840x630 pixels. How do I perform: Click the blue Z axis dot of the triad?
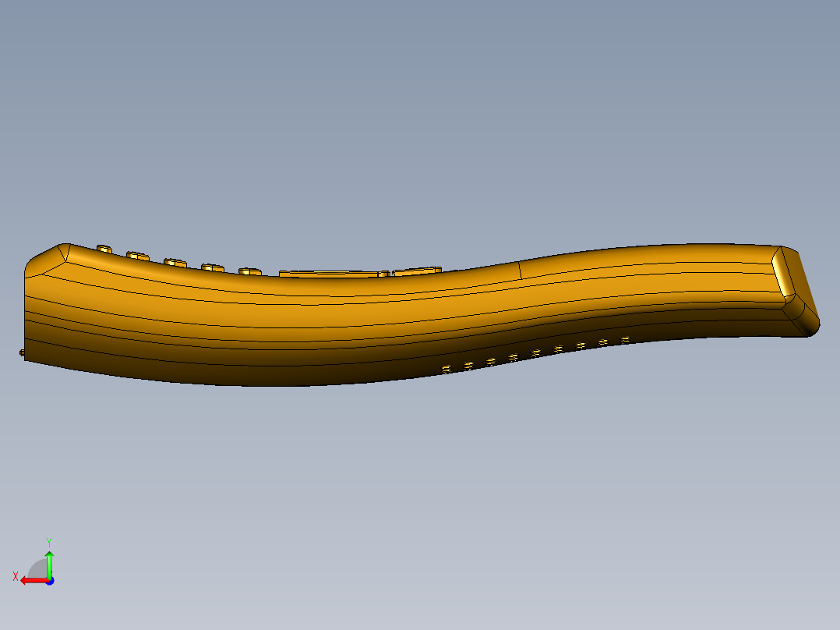pyautogui.click(x=50, y=581)
